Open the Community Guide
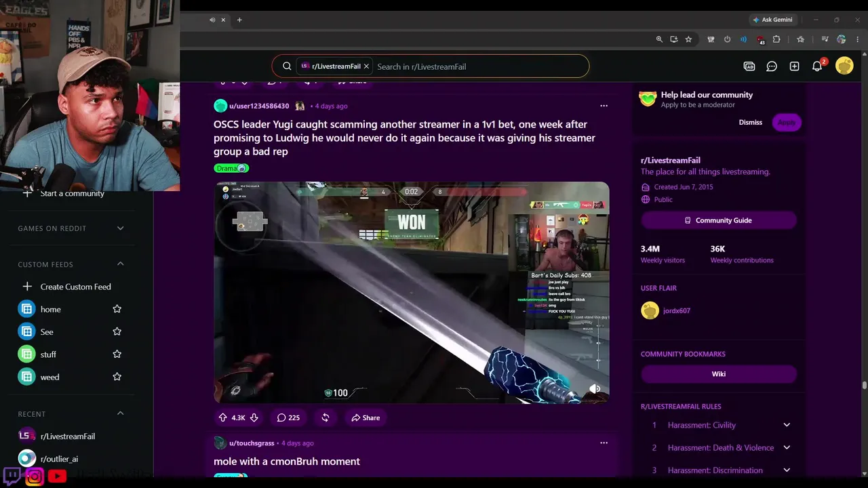This screenshot has height=488, width=868. [x=719, y=220]
